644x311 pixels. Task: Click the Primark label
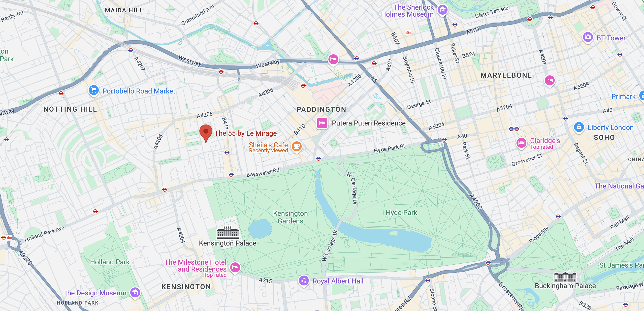click(623, 96)
